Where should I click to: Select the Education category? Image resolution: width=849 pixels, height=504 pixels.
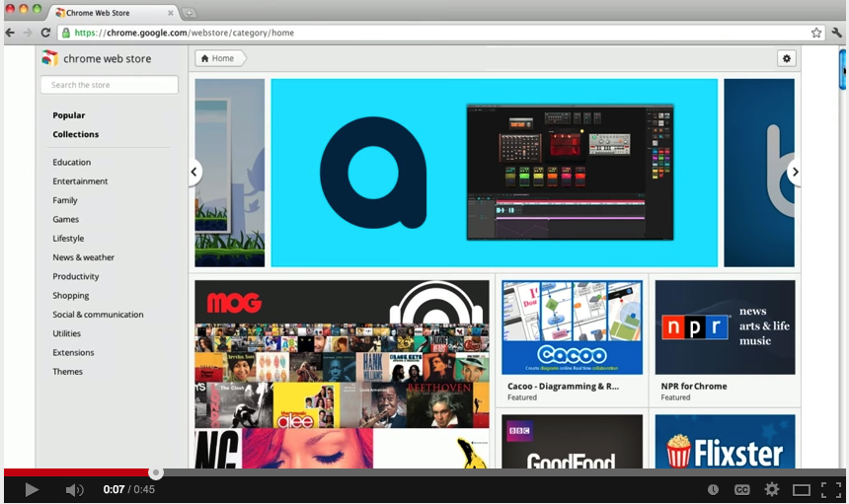(x=71, y=162)
